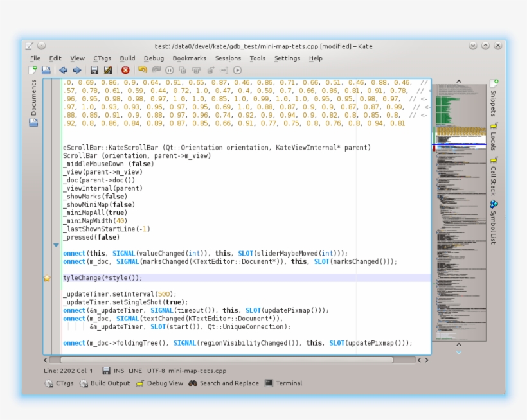Click the Line 2202 Col 1 status
The height and width of the screenshot is (420, 527).
click(x=68, y=371)
